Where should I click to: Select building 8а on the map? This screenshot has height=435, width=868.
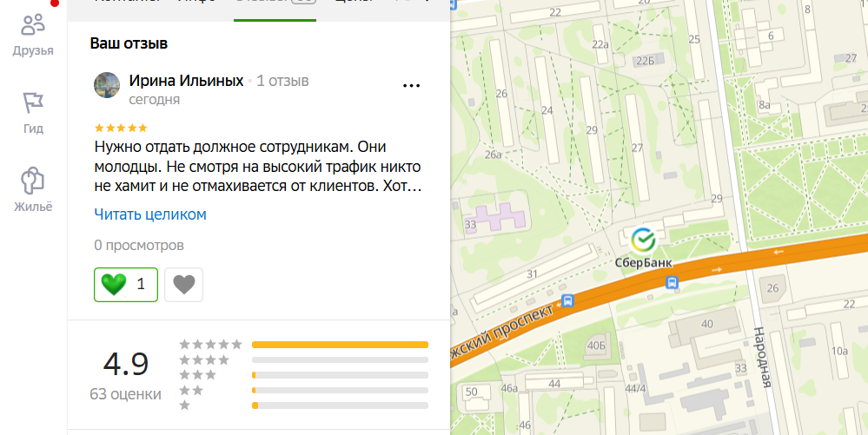coord(765,105)
